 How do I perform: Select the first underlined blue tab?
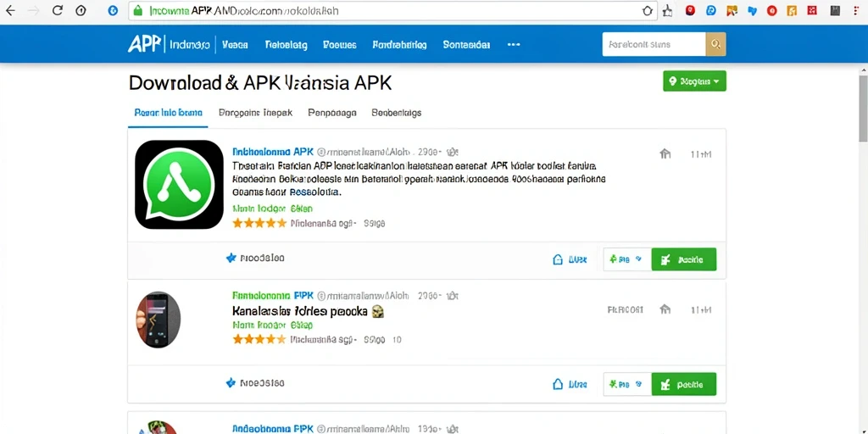169,113
